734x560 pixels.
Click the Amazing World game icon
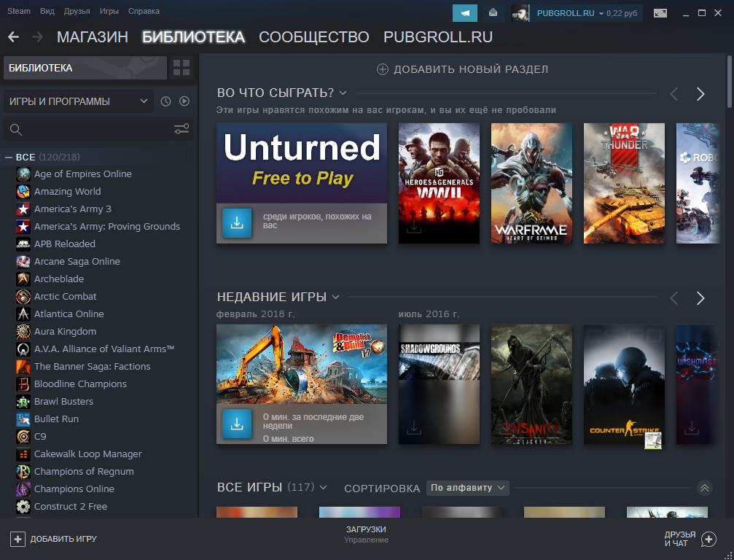tap(23, 192)
